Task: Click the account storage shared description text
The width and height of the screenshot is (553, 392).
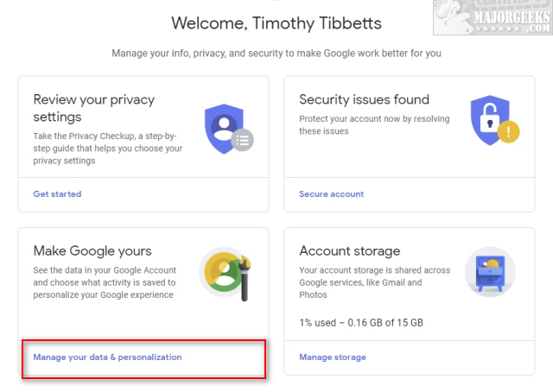Action: [374, 282]
